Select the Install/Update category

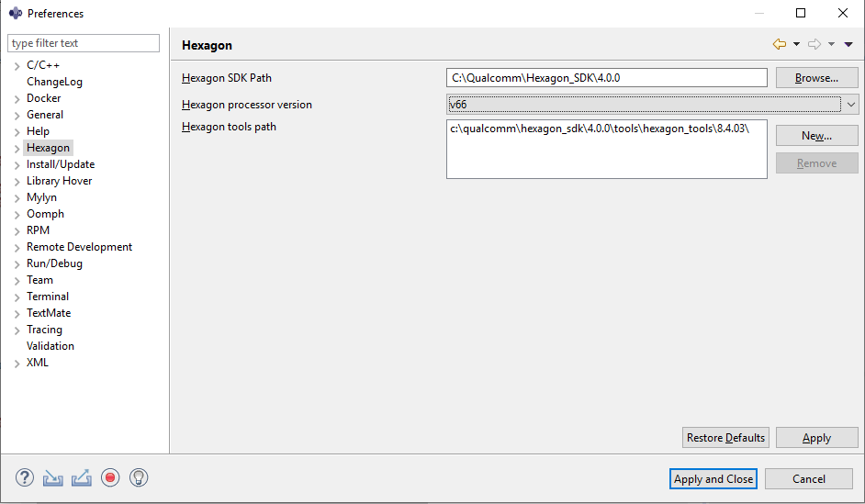click(x=61, y=164)
